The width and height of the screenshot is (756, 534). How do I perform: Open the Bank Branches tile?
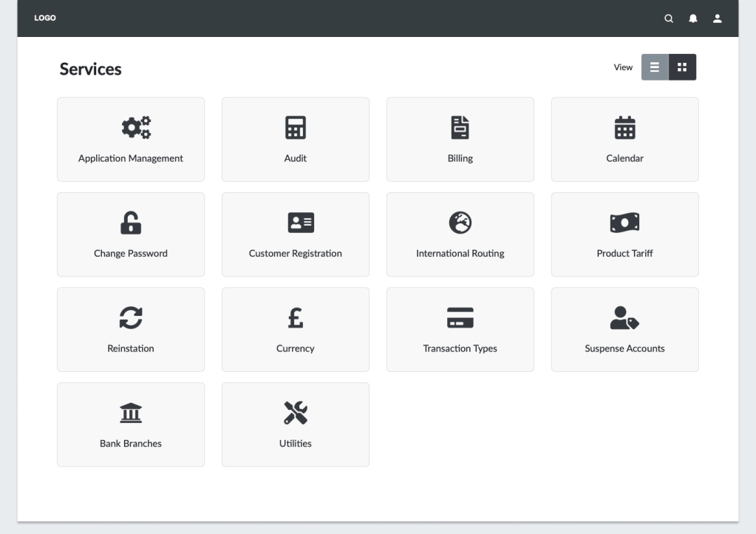tap(131, 424)
